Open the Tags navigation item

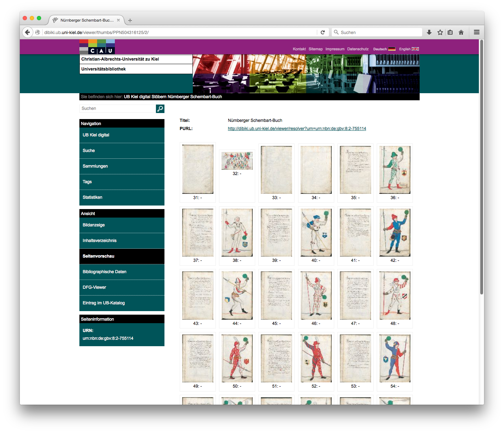(x=122, y=182)
